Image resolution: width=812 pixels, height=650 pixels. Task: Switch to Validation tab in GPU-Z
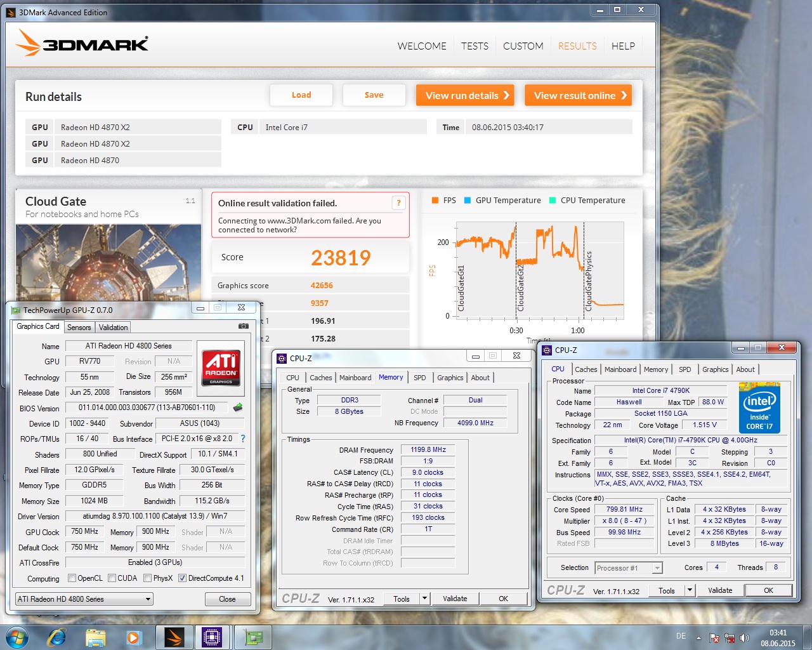tap(113, 328)
